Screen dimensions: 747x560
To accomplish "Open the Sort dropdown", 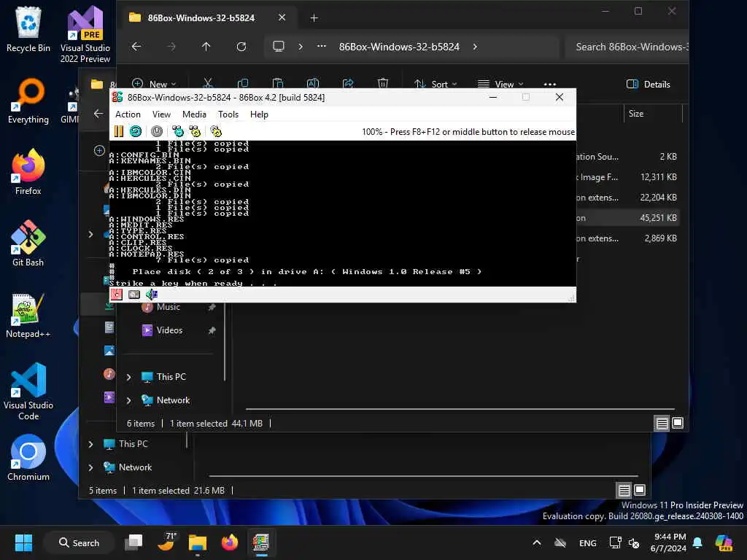I will tap(436, 84).
